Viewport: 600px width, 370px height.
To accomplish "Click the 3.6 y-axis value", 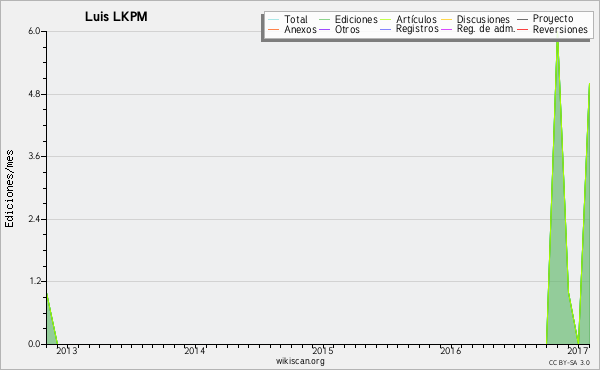I will (34, 156).
